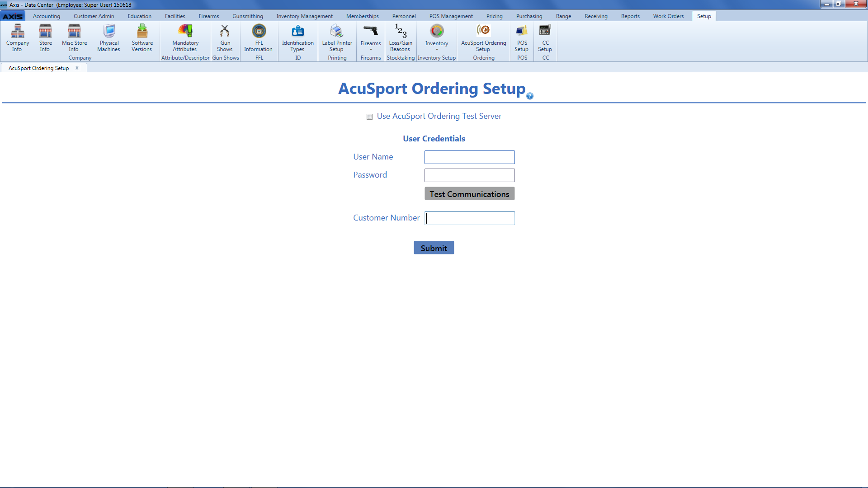Open Software Versions
Screen dimensions: 868x488
pyautogui.click(x=142, y=38)
